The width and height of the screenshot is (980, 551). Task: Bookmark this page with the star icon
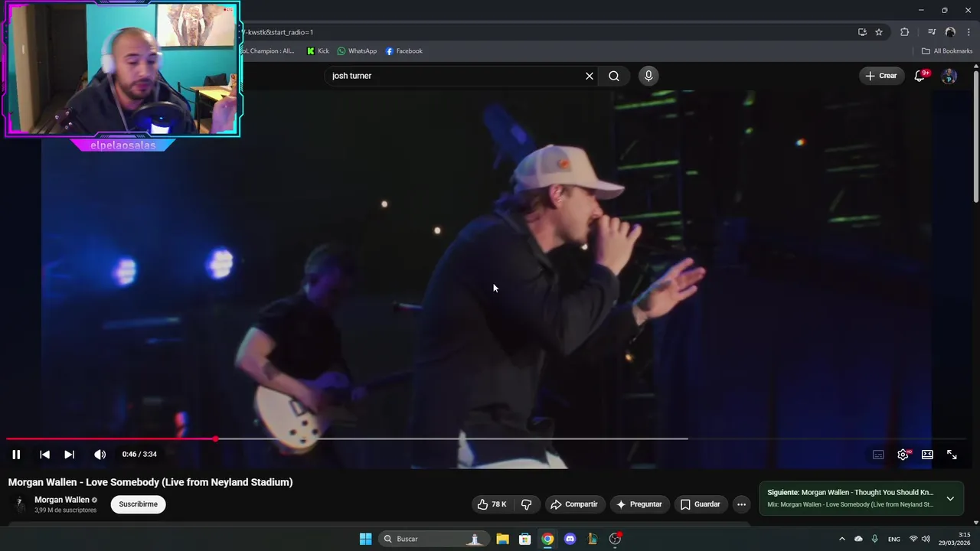[879, 32]
